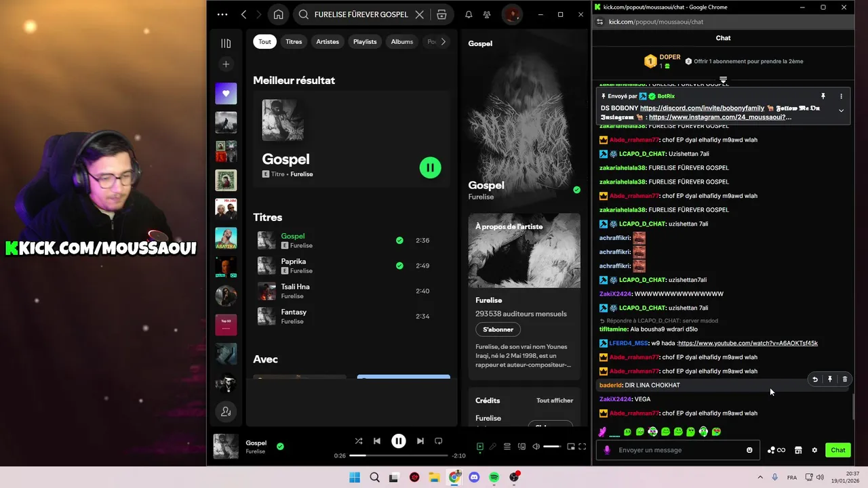Select the Artistes filter tab
868x488 pixels.
point(328,41)
